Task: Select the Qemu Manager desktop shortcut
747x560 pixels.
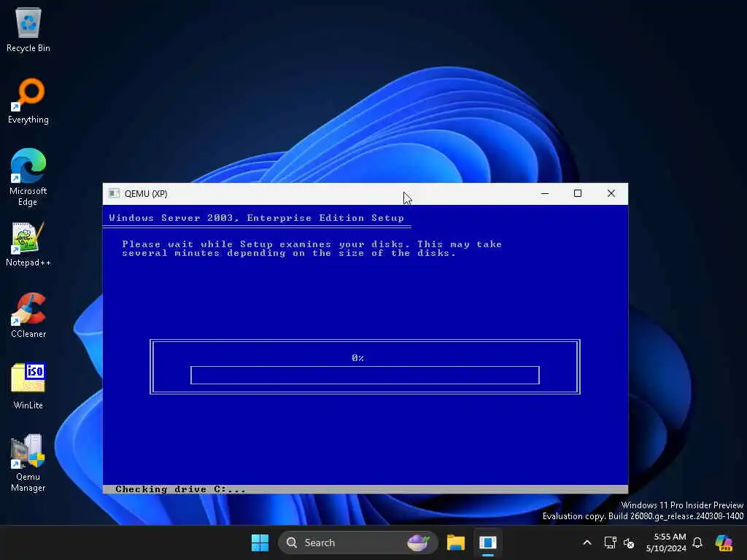Action: click(x=28, y=463)
